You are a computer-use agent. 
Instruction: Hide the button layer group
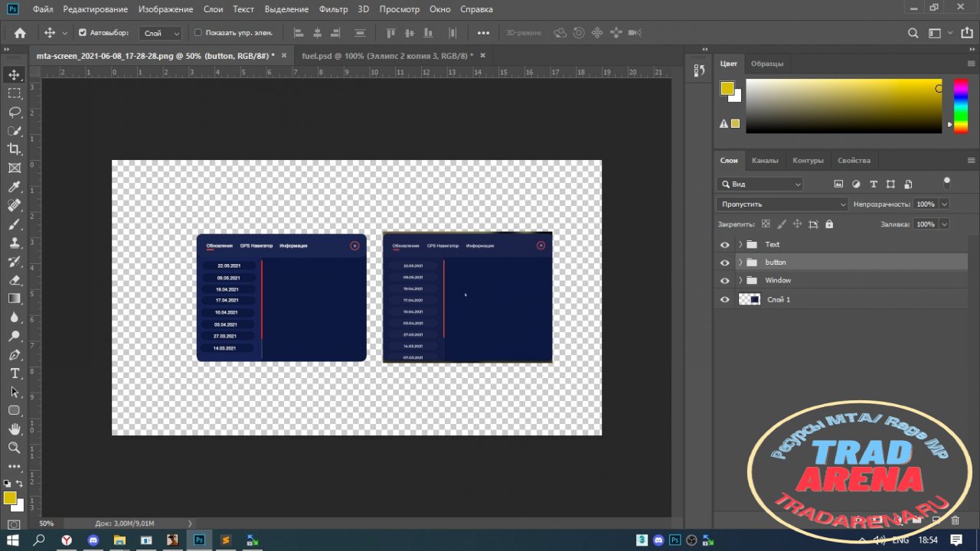point(725,262)
